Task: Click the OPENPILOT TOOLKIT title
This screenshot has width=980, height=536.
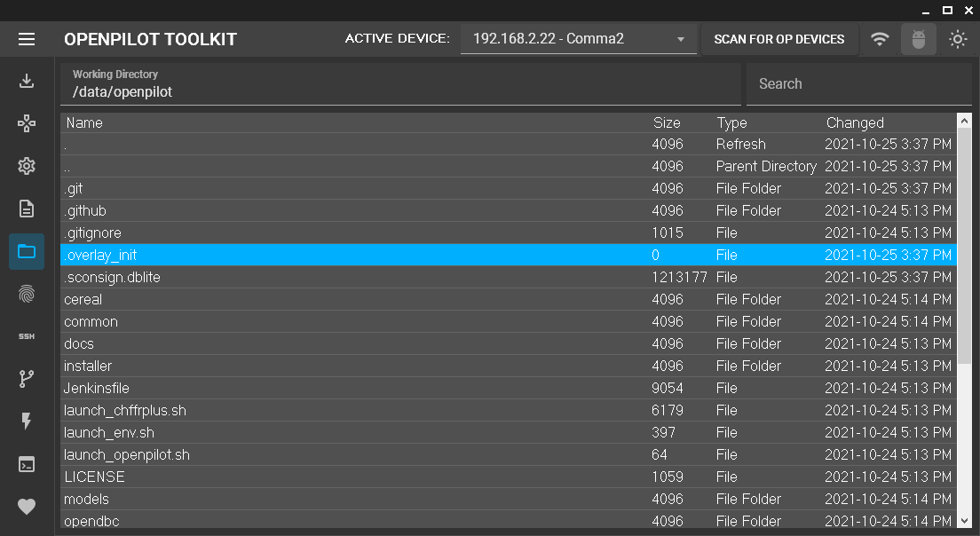Action: 150,39
